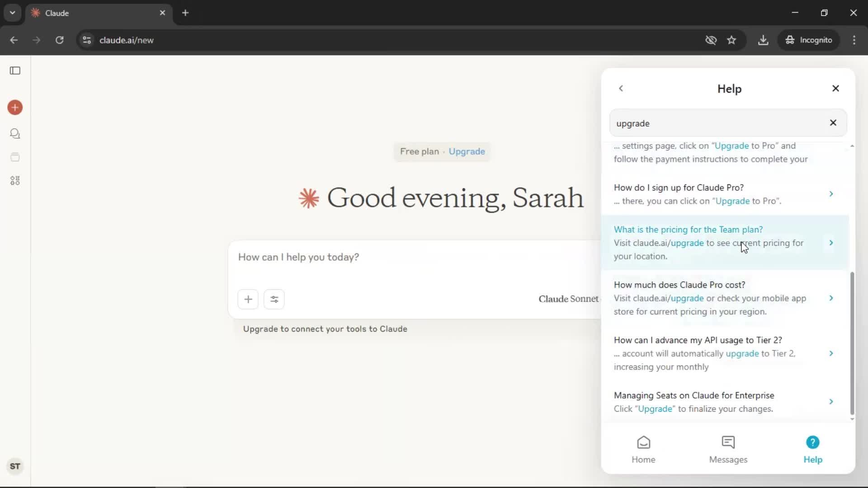Toggle the sidebar panel icon
The image size is (868, 488).
click(15, 70)
